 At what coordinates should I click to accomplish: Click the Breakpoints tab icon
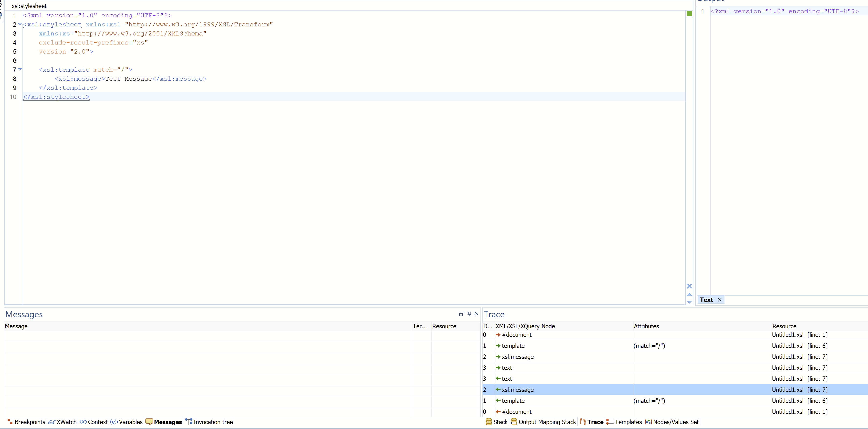tap(10, 422)
